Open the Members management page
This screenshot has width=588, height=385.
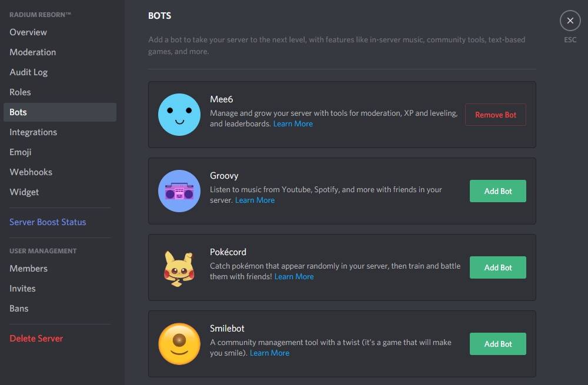point(29,269)
